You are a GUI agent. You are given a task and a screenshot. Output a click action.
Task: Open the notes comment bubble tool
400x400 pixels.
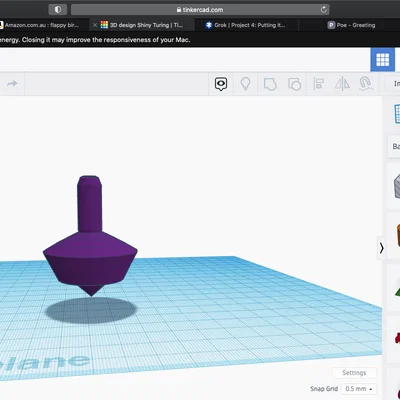221,84
